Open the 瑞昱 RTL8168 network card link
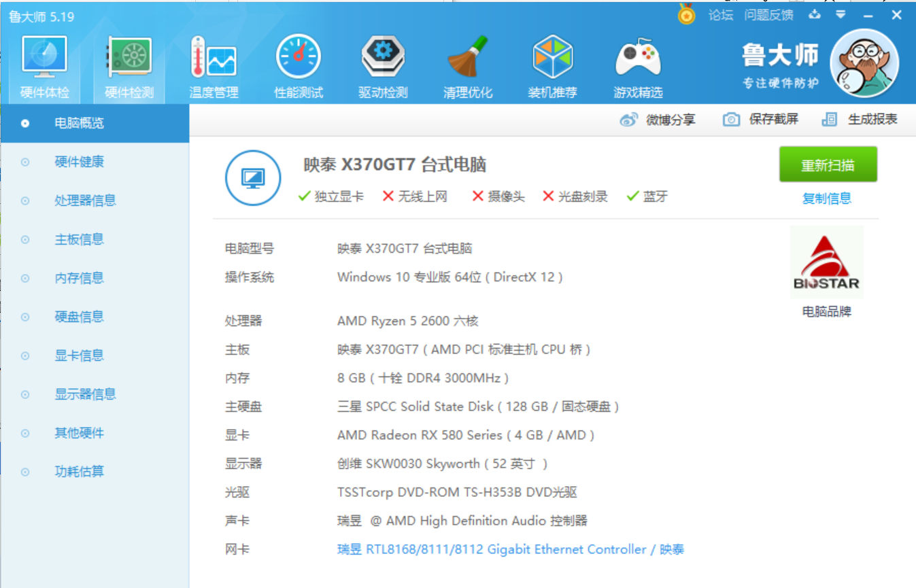 click(511, 549)
